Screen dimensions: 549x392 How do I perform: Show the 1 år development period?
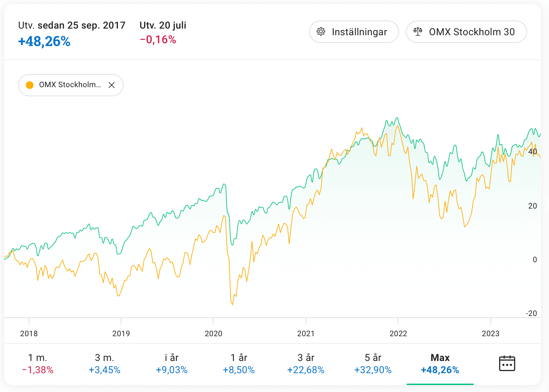pyautogui.click(x=239, y=363)
